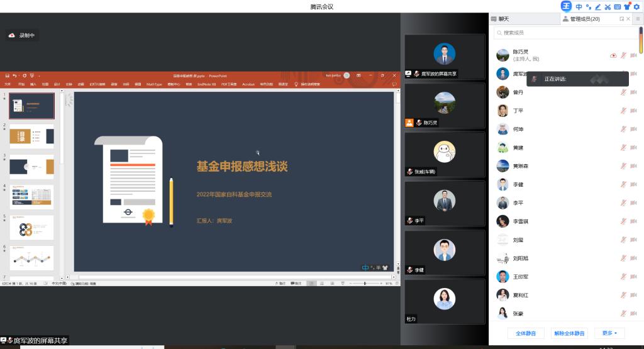Image resolution: width=644 pixels, height=349 pixels.
Task: Toggle the 中 Chinese input mode
Action: [579, 7]
